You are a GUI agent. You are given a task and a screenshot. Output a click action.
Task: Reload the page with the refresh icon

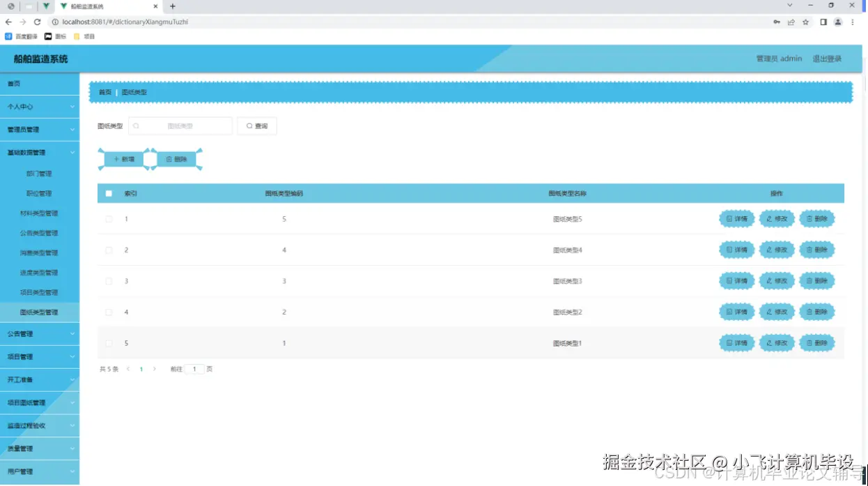[x=37, y=22]
